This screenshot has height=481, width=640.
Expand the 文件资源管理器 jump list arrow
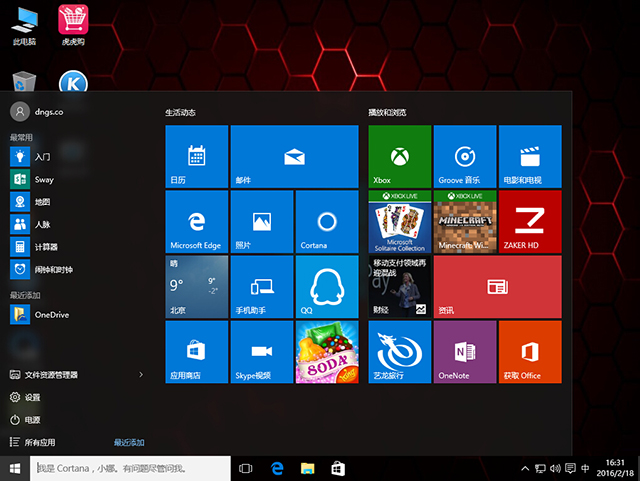(141, 375)
